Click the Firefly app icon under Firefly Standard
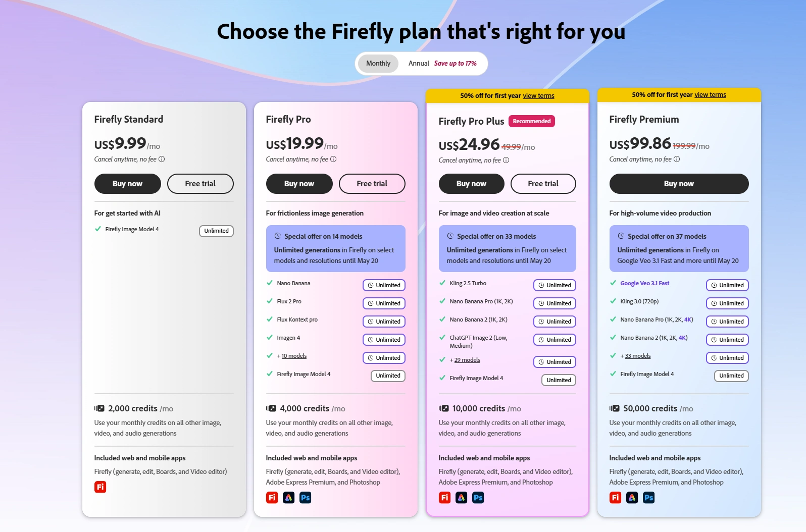Image resolution: width=806 pixels, height=532 pixels. click(x=100, y=487)
